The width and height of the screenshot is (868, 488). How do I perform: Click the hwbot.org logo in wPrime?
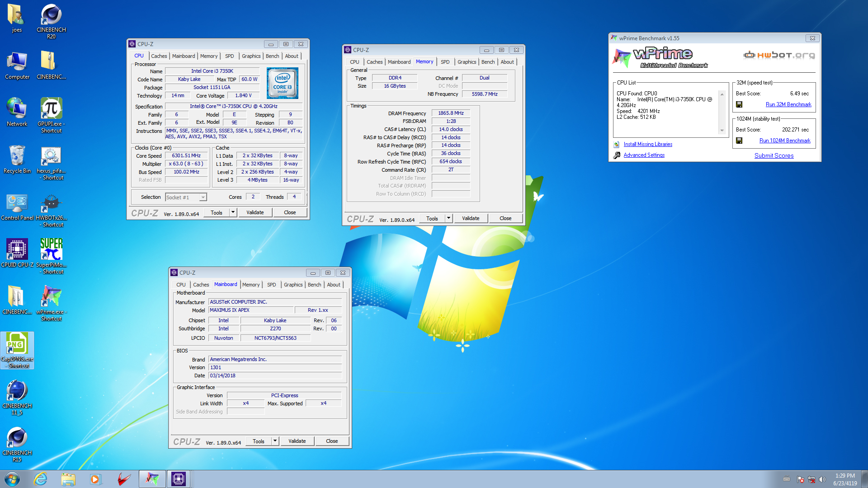(779, 55)
